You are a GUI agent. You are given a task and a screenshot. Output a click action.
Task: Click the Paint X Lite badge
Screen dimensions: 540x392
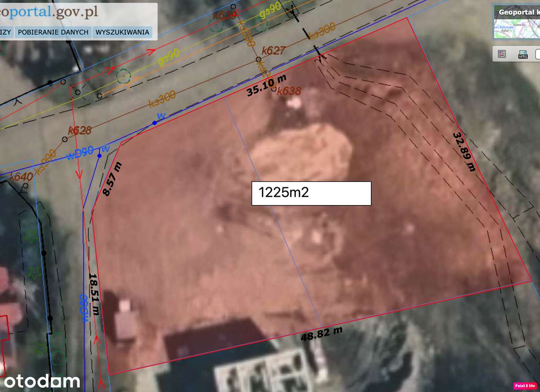(525, 385)
